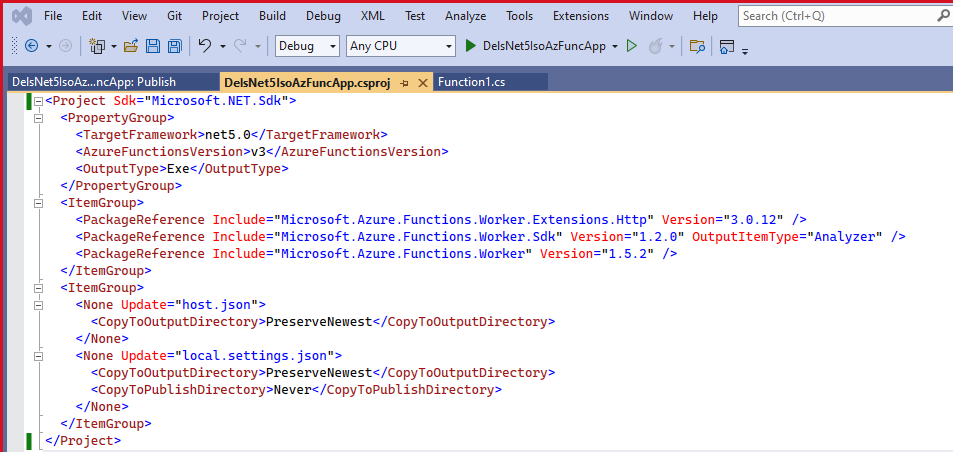Start debugging DelsNet5IsoAzFuncApp with the green play icon
Viewport: 953px width, 452px height.
(470, 46)
